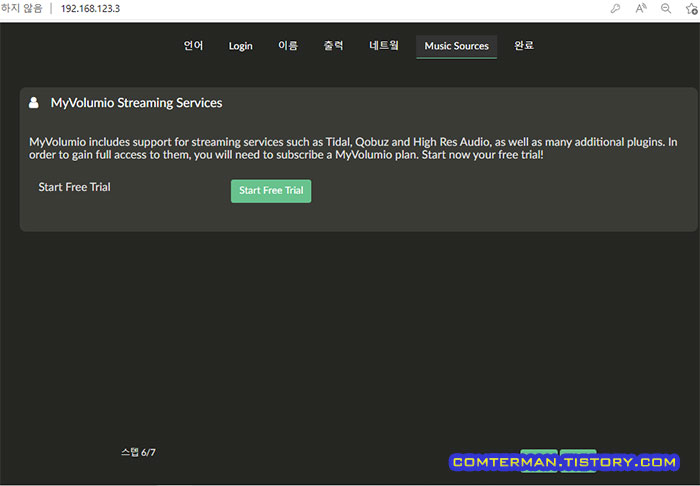Select the 출력 tab
The height and width of the screenshot is (486, 700).
point(333,46)
